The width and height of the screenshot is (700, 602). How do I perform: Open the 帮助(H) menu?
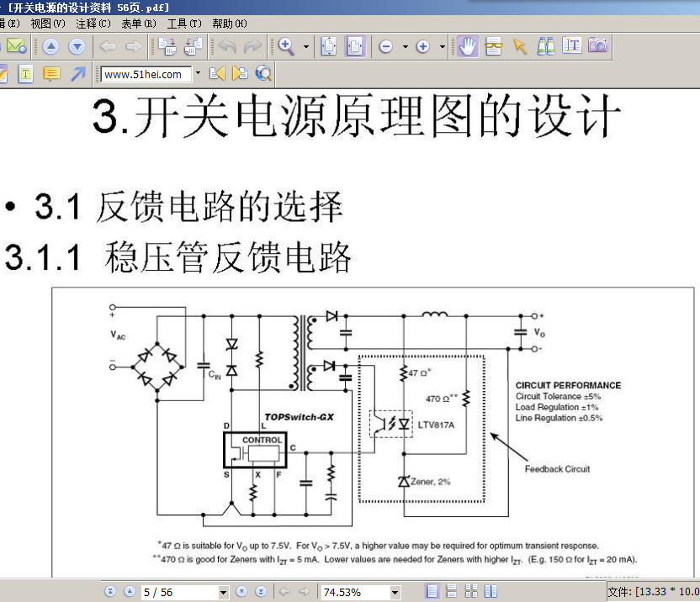point(230,24)
